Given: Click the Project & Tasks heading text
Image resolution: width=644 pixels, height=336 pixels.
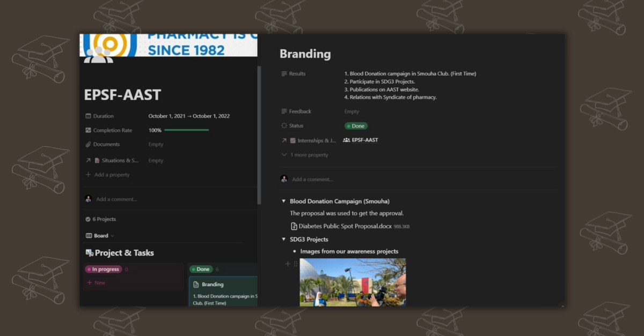Looking at the screenshot, I should click(x=125, y=252).
